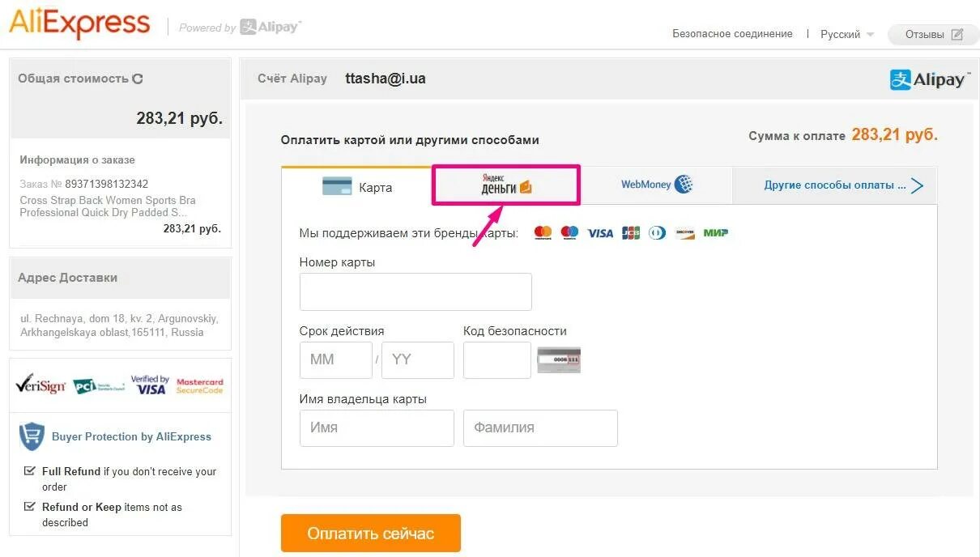Switch to the Яндекс Деньги tab
980x557 pixels.
point(506,185)
